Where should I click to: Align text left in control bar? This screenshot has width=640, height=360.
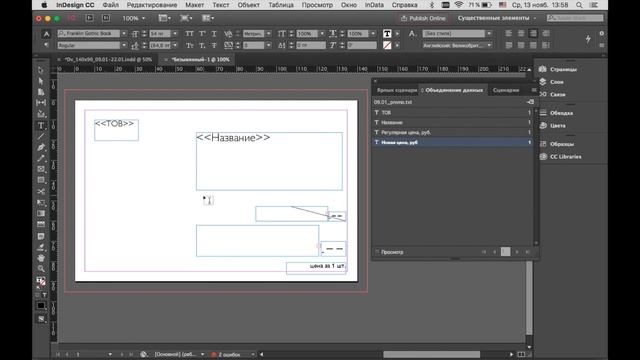(509, 33)
